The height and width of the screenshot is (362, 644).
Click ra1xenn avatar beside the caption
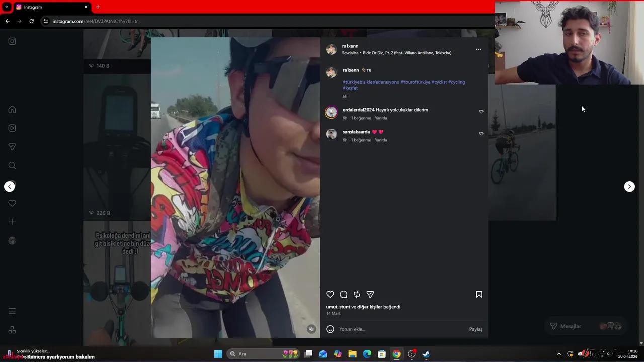[x=331, y=72]
